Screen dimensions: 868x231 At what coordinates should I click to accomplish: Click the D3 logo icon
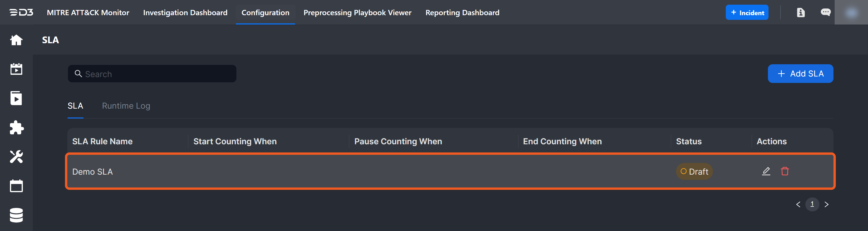click(x=21, y=13)
